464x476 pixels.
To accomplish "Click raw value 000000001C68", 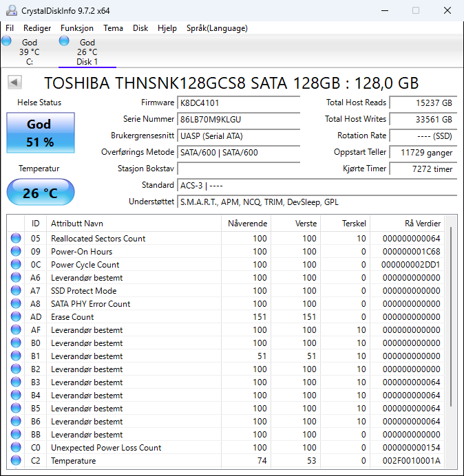I will coord(411,251).
